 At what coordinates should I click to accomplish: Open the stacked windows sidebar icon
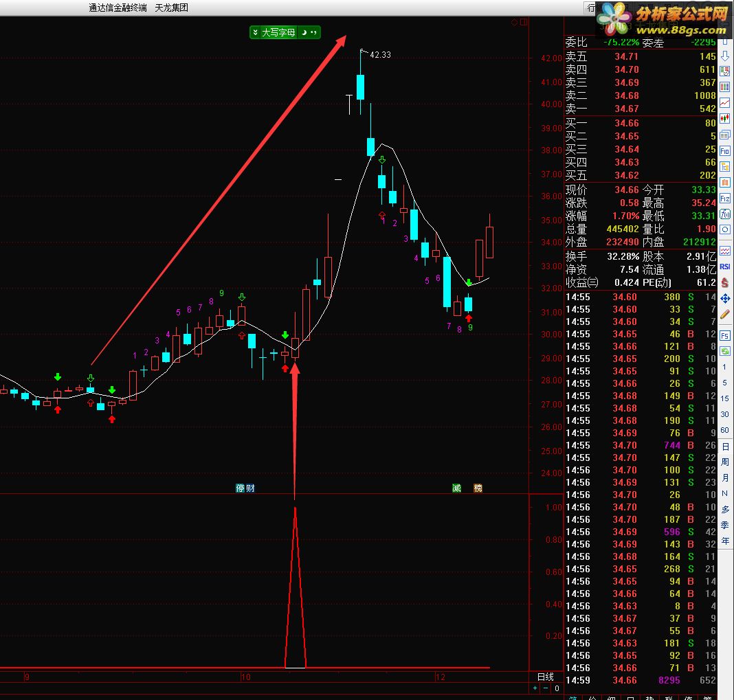point(724,135)
